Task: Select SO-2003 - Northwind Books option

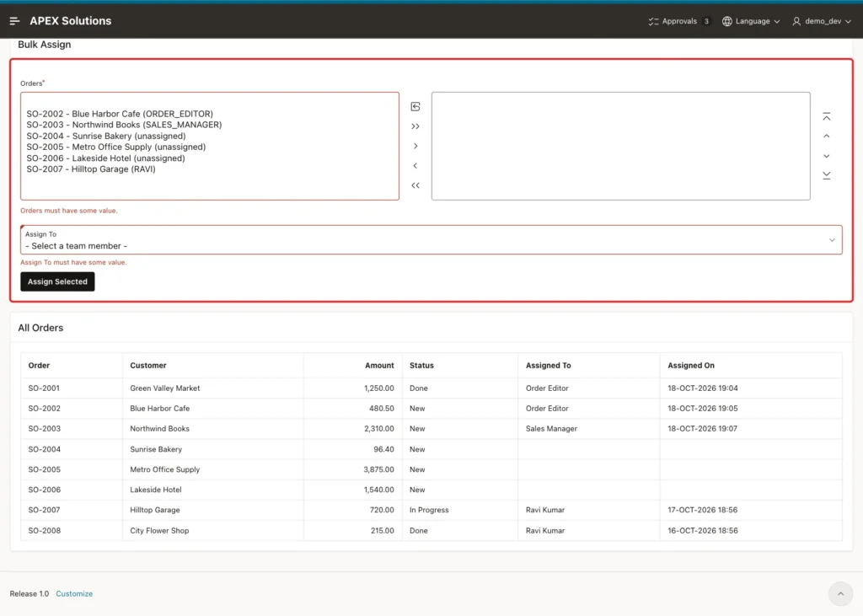Action: point(124,125)
